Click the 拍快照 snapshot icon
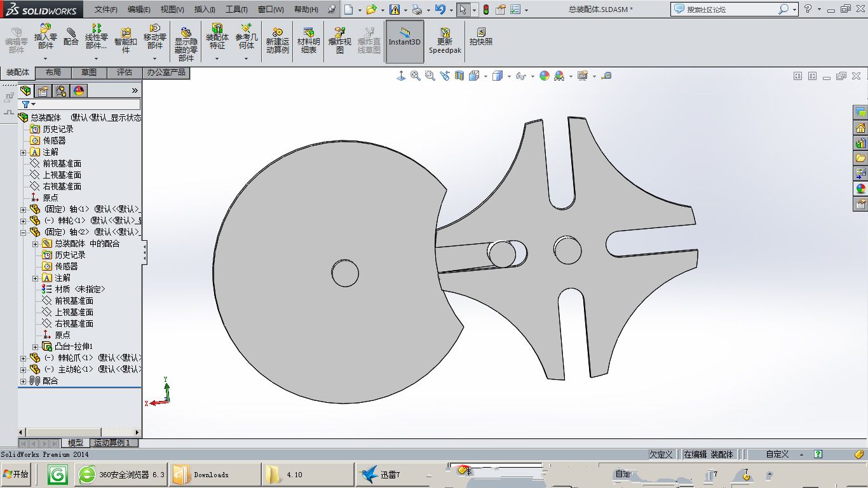Screen dimensions: 868x488 point(481,37)
